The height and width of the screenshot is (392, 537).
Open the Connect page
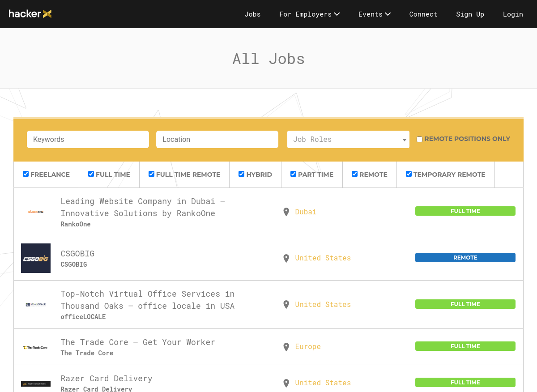tap(423, 14)
